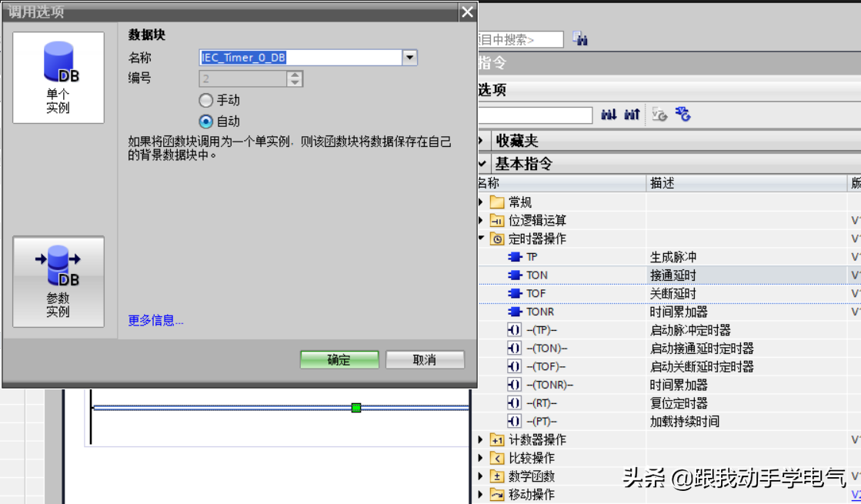This screenshot has height=504, width=861.
Task: Click the search upward icon in instructions options
Action: pyautogui.click(x=632, y=115)
